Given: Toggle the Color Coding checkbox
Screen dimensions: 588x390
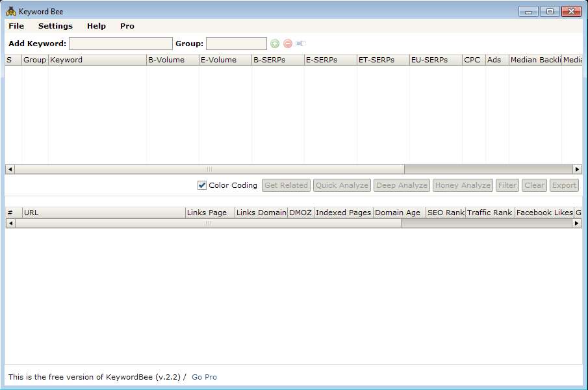Looking at the screenshot, I should tap(202, 185).
